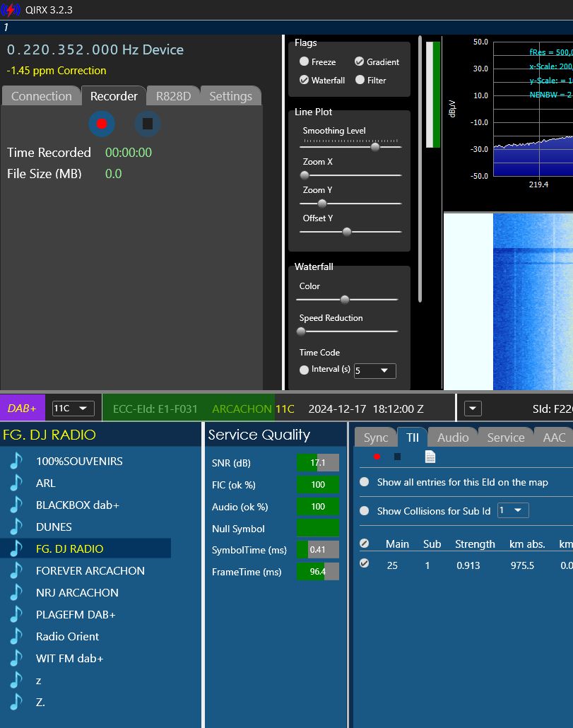Click the note icon beside BLACKBOX dab+
This screenshot has height=728, width=573.
pyautogui.click(x=16, y=505)
